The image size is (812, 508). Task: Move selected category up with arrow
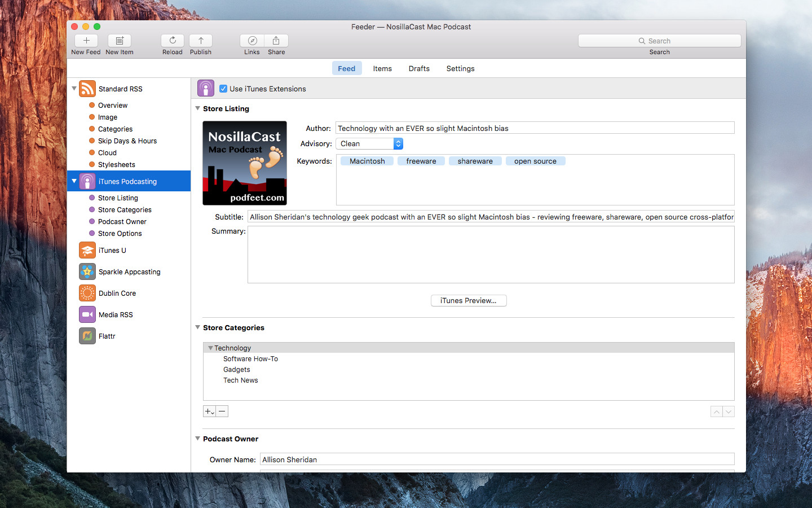(x=716, y=411)
